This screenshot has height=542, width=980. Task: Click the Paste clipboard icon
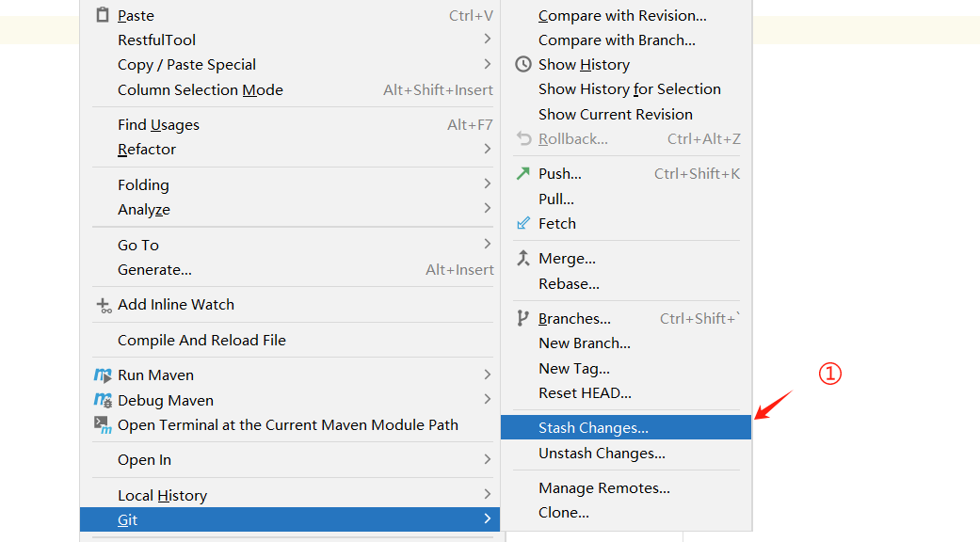103,15
